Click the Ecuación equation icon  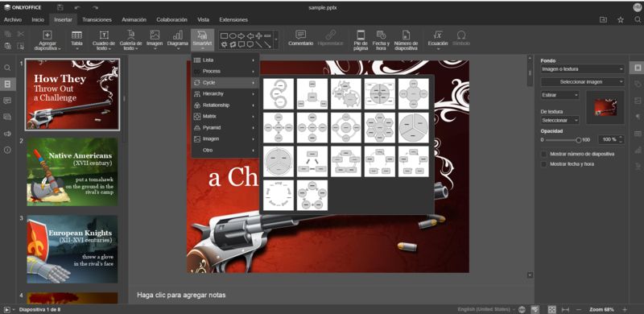point(438,35)
